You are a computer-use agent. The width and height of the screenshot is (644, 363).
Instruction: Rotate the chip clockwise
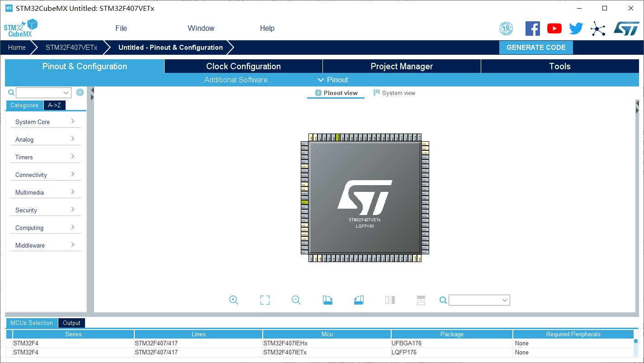328,300
